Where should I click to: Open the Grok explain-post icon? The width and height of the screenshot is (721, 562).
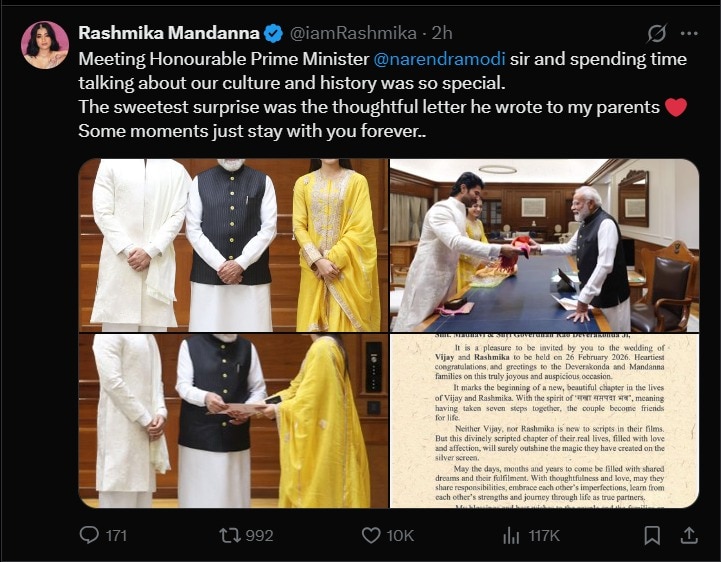(x=657, y=34)
